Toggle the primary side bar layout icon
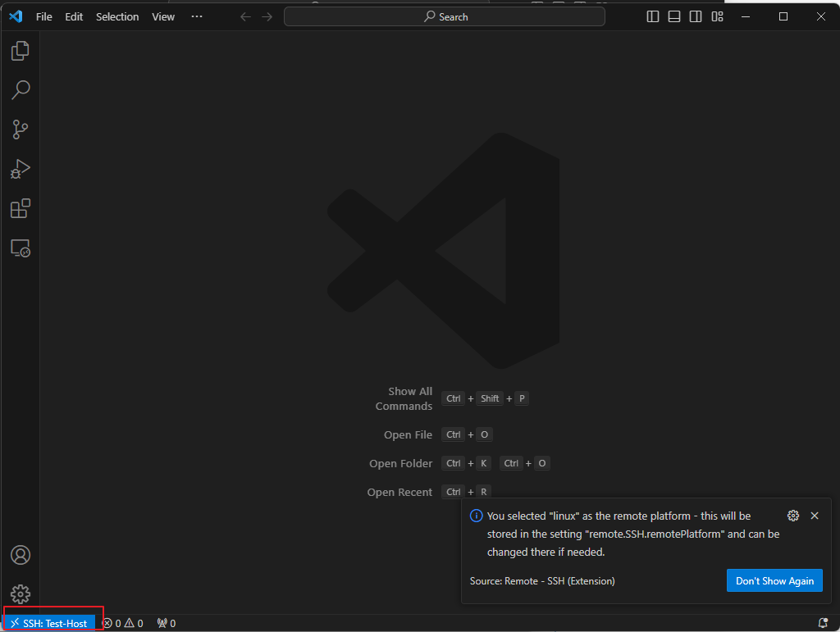 [x=652, y=16]
